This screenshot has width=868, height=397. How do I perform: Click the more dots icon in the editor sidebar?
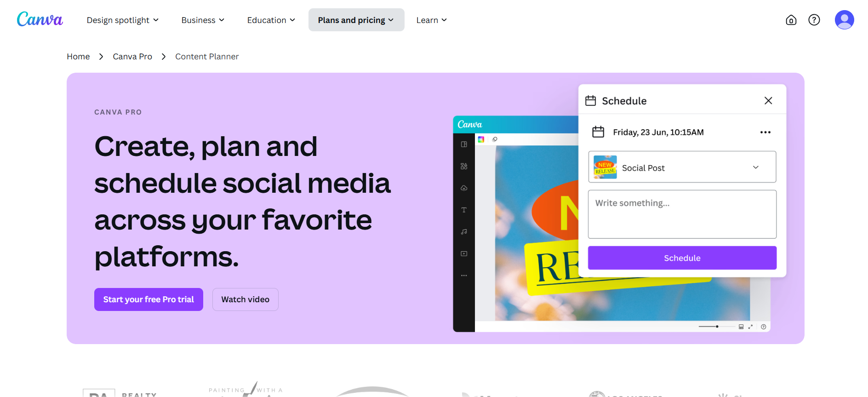coord(464,276)
